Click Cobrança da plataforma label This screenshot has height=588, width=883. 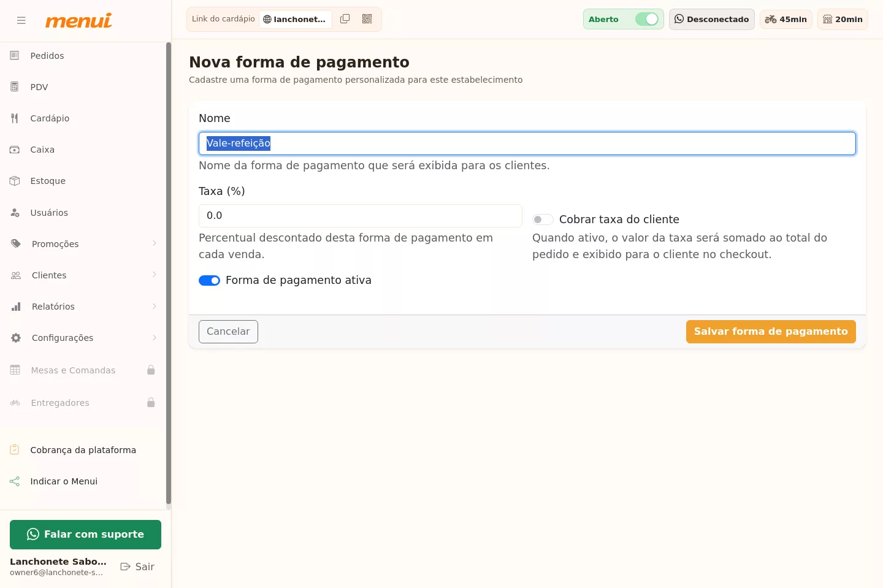83,450
